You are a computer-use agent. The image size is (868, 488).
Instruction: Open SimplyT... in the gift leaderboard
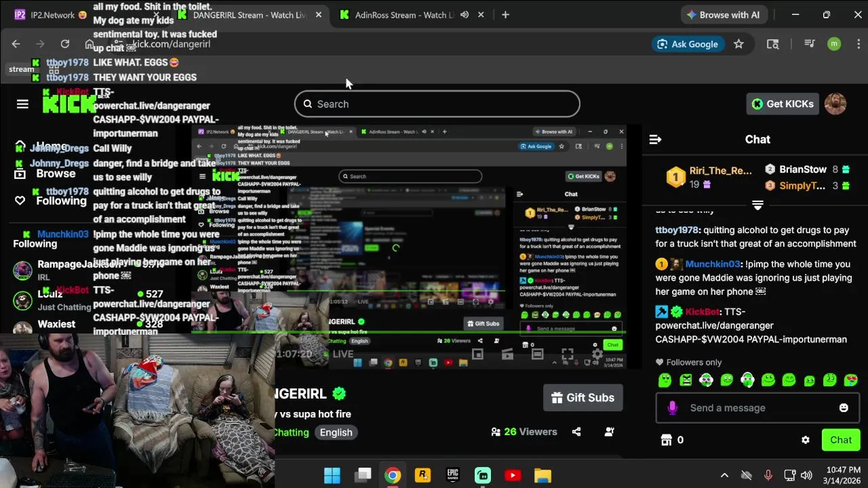click(802, 186)
